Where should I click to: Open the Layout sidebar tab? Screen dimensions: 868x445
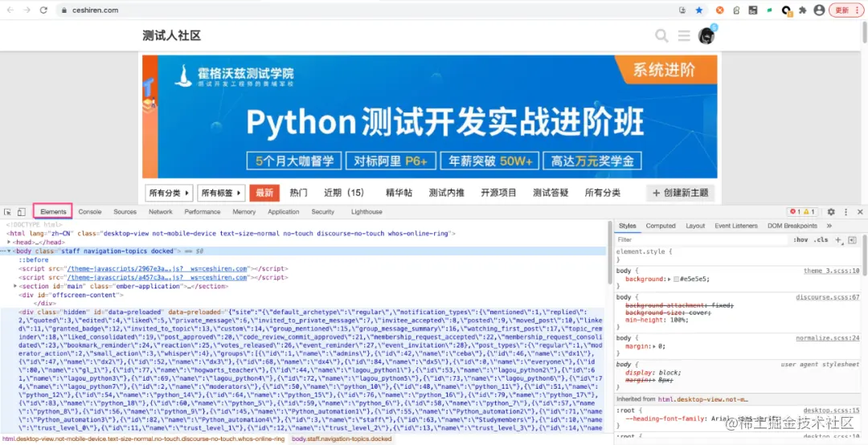(x=695, y=226)
